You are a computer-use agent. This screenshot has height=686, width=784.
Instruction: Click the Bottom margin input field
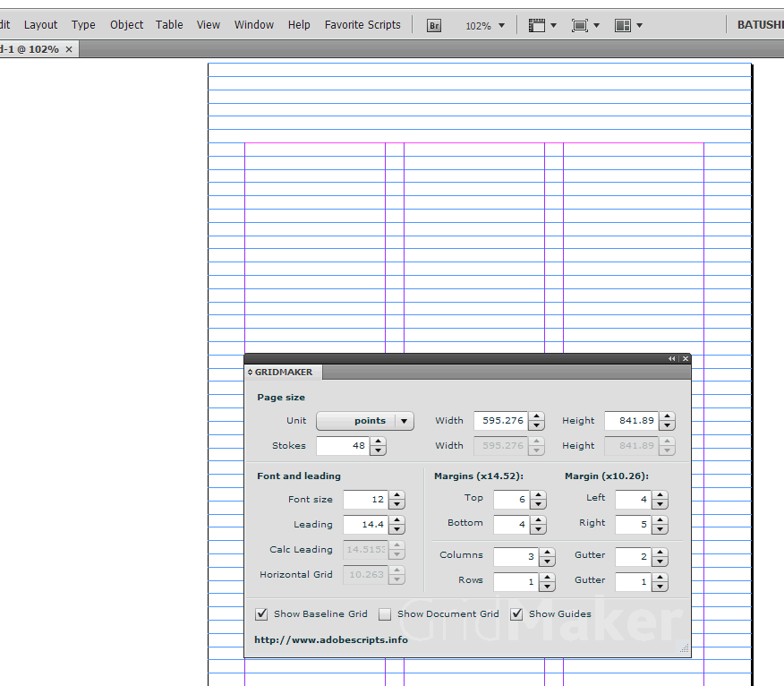pos(512,525)
